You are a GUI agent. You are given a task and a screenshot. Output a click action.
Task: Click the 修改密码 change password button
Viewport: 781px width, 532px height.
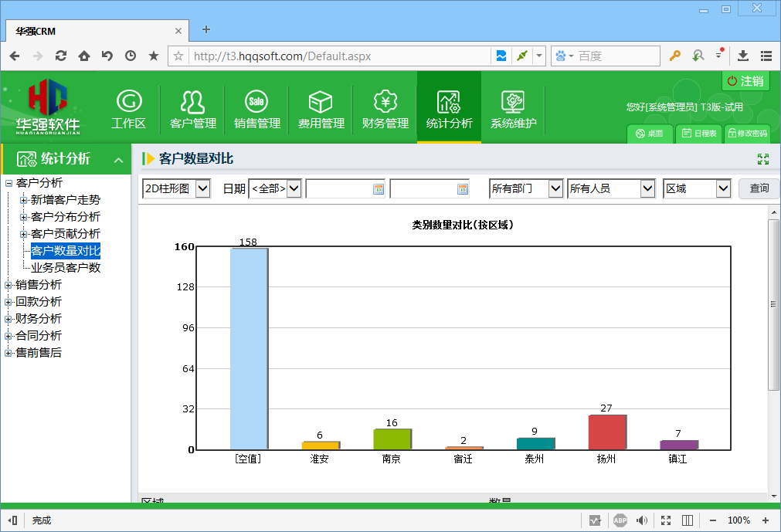click(x=747, y=134)
